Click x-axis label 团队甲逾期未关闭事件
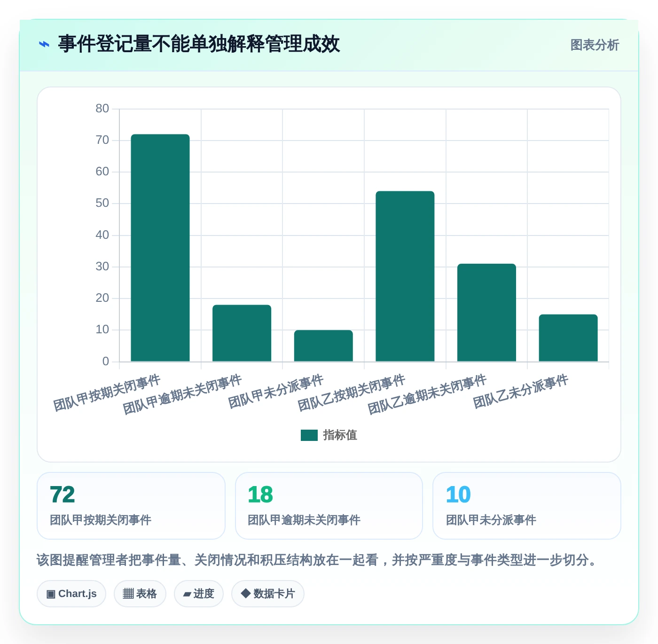This screenshot has width=658, height=644. 182,395
